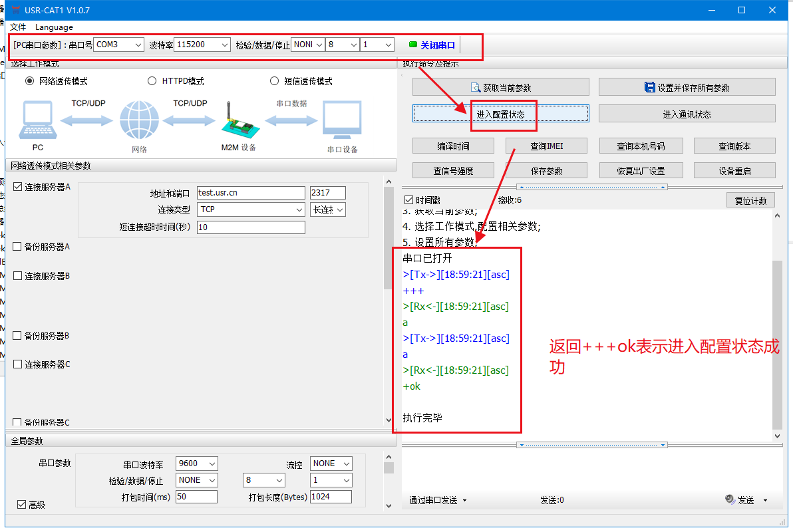Click the serial device monitor icon
The image size is (793, 532).
coord(342,120)
